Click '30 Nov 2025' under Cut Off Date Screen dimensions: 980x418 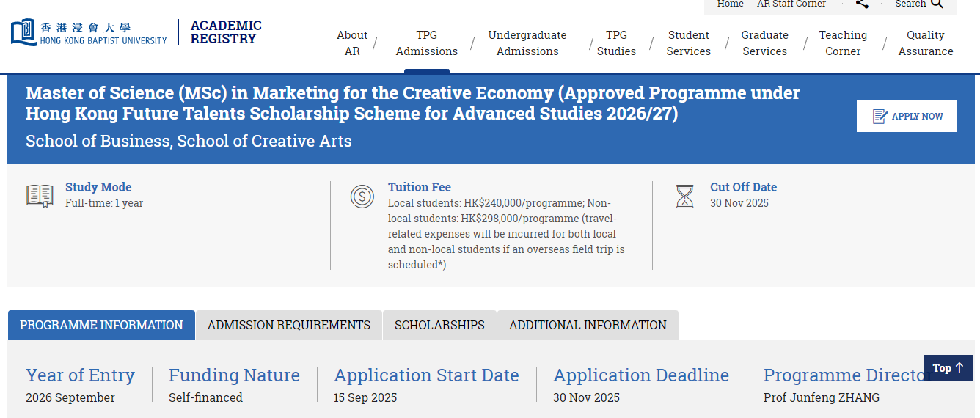point(739,203)
